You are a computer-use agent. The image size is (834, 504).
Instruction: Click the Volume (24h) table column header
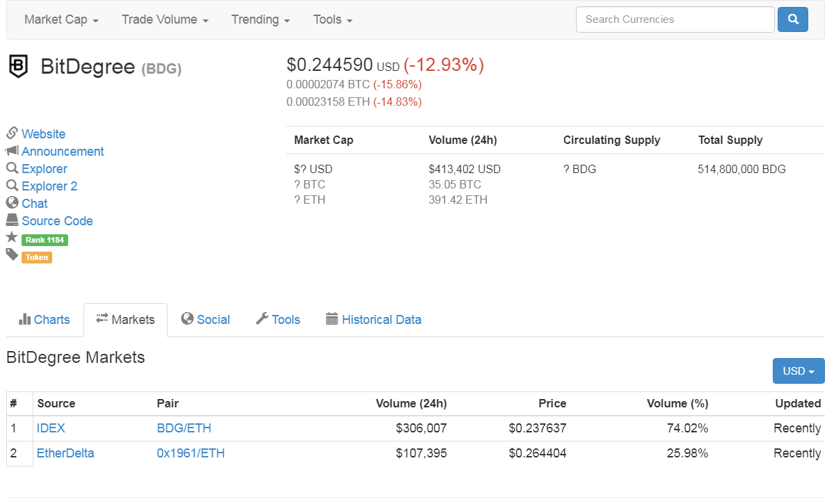[411, 403]
